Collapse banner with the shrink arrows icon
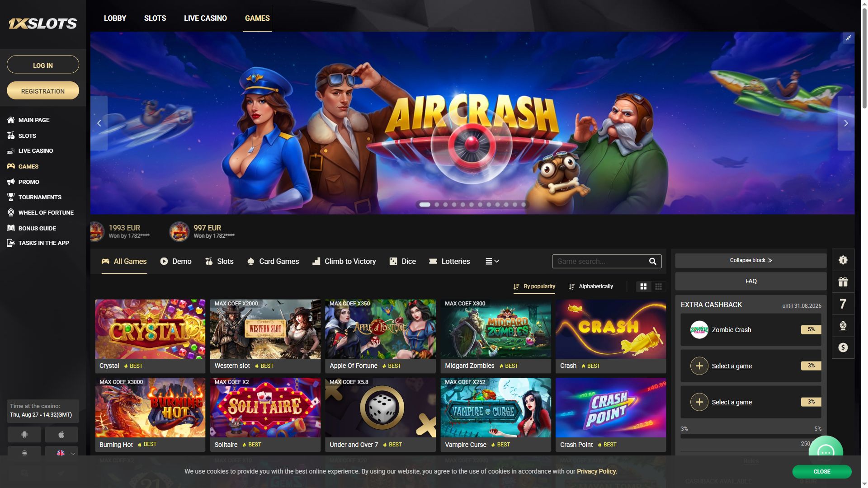Screen dimensions: 868x488 click(849, 38)
